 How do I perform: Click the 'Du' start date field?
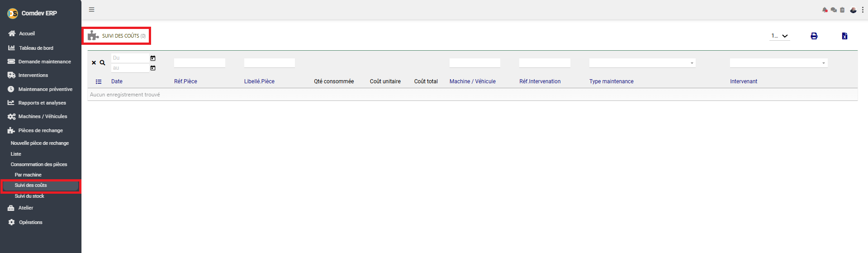pyautogui.click(x=130, y=58)
